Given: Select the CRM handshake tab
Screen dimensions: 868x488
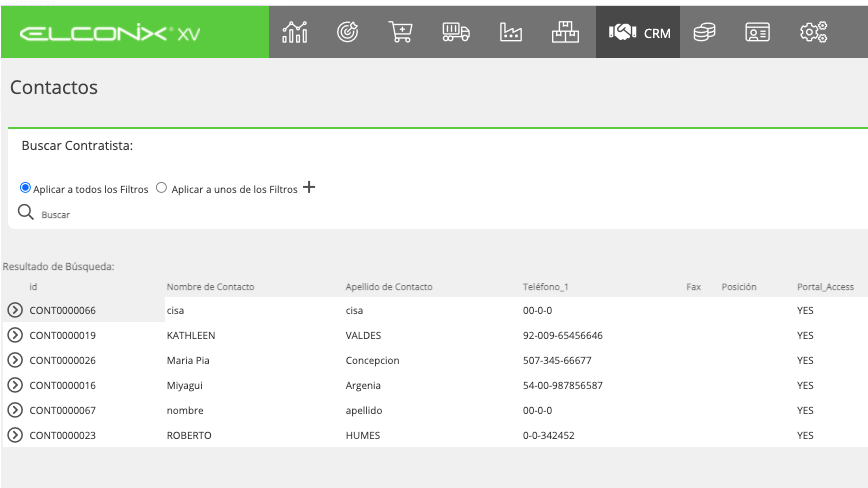Looking at the screenshot, I should [x=638, y=32].
